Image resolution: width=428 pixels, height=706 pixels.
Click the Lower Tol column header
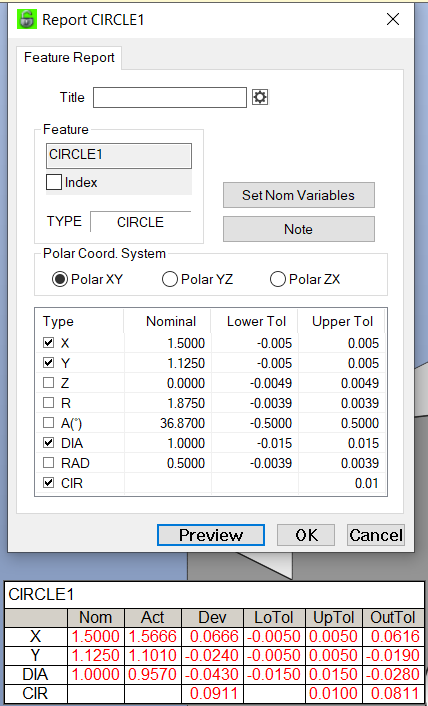(254, 321)
